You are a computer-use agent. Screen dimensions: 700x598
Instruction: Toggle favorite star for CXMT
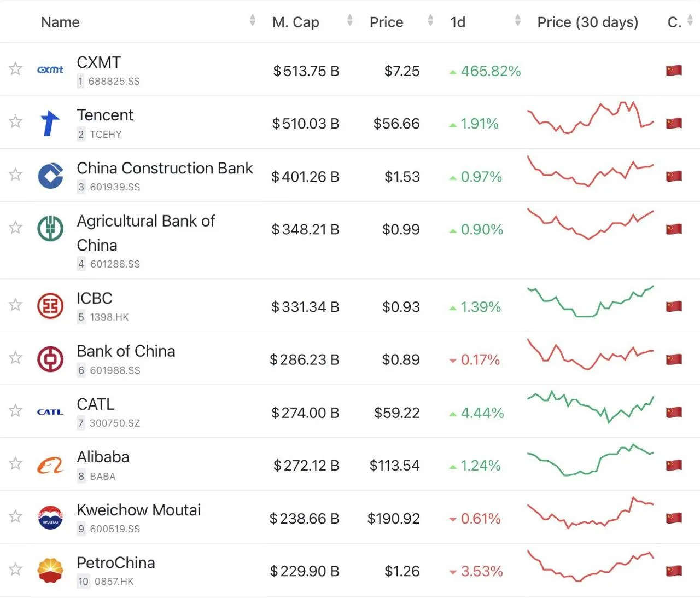point(15,69)
